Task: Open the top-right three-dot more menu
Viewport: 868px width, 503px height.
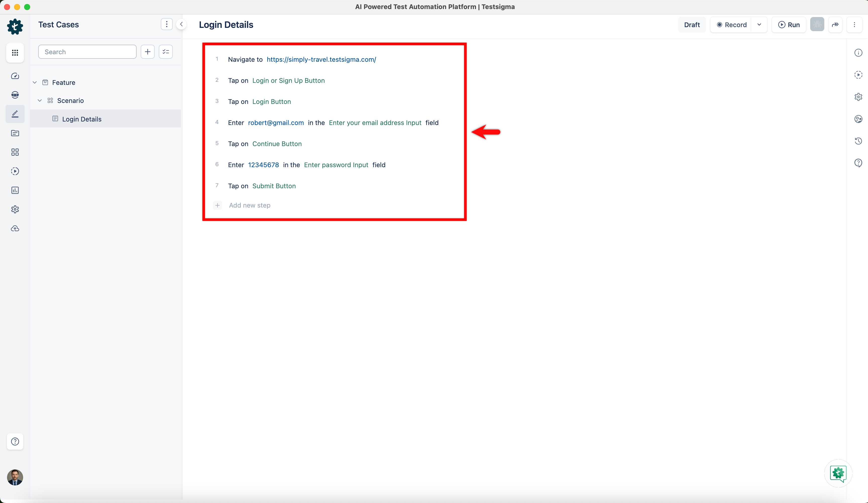Action: pos(854,25)
